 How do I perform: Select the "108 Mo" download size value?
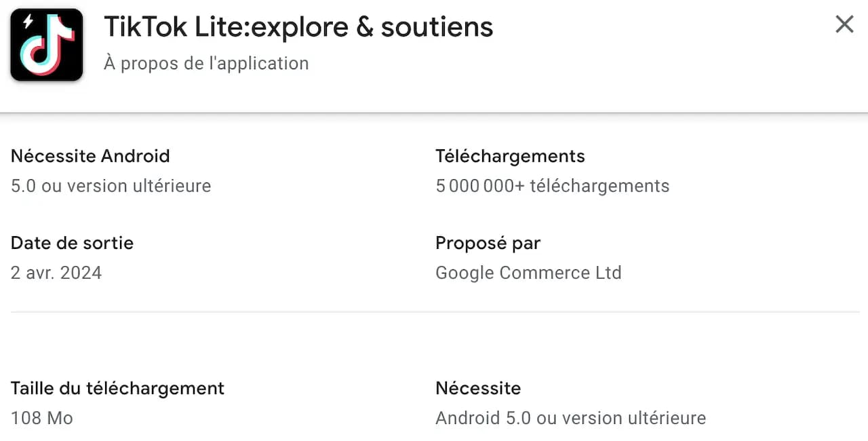click(x=41, y=418)
